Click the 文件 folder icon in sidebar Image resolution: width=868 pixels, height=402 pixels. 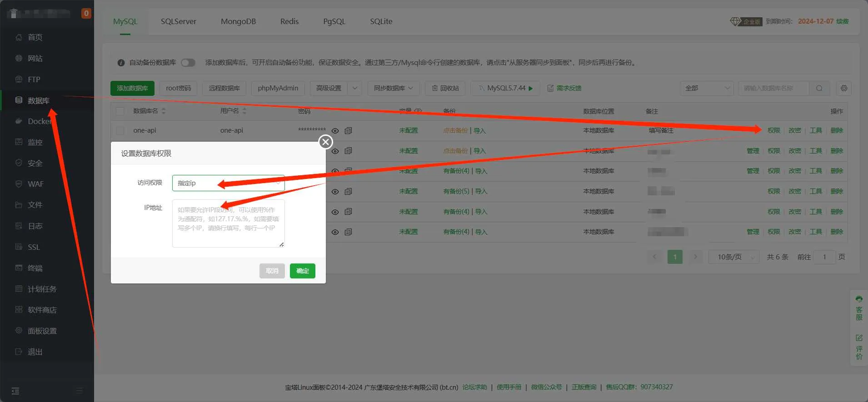pos(19,205)
